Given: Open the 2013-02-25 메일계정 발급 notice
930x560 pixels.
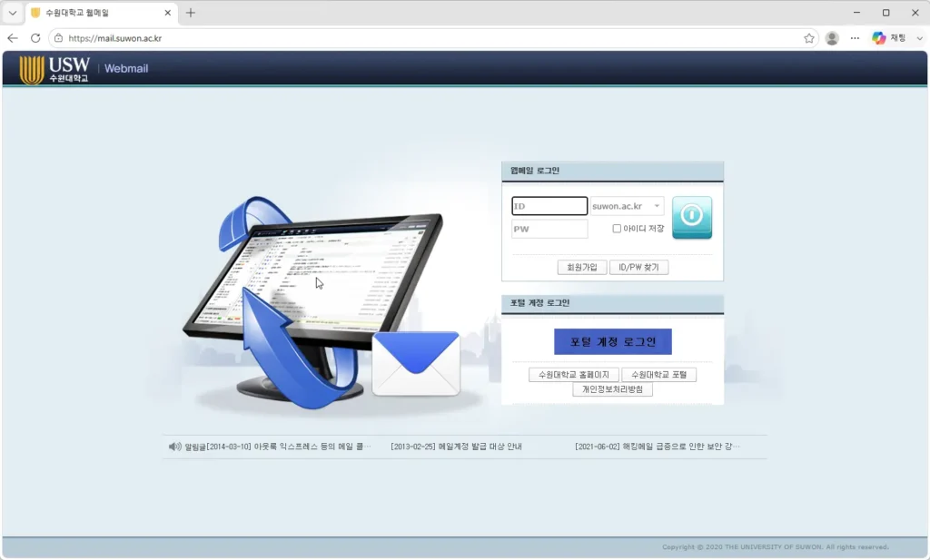Looking at the screenshot, I should (456, 447).
